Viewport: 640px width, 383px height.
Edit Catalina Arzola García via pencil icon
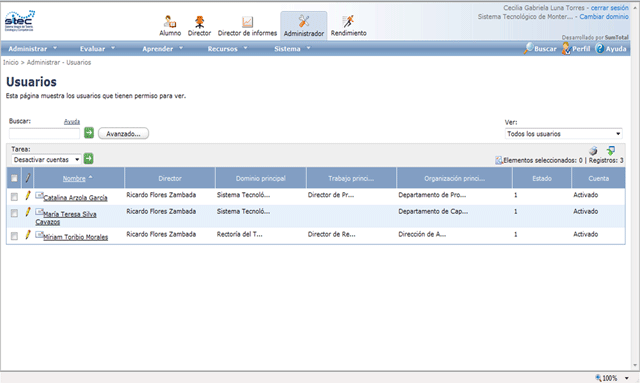pyautogui.click(x=28, y=195)
